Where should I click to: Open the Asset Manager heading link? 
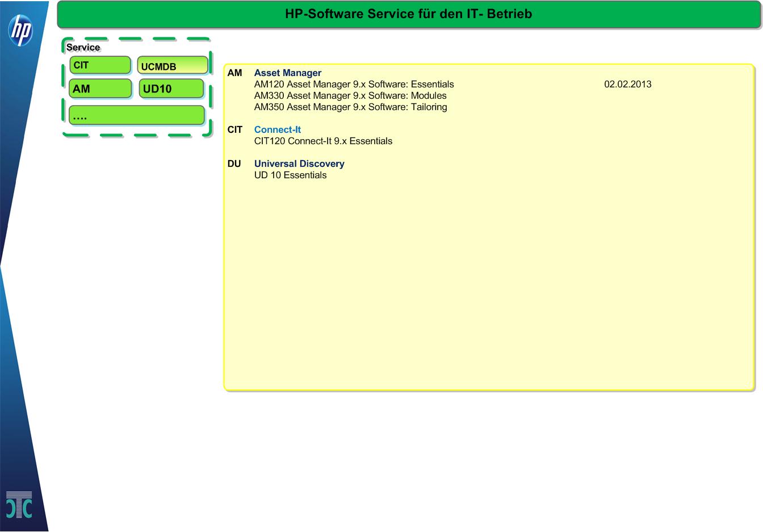point(288,73)
